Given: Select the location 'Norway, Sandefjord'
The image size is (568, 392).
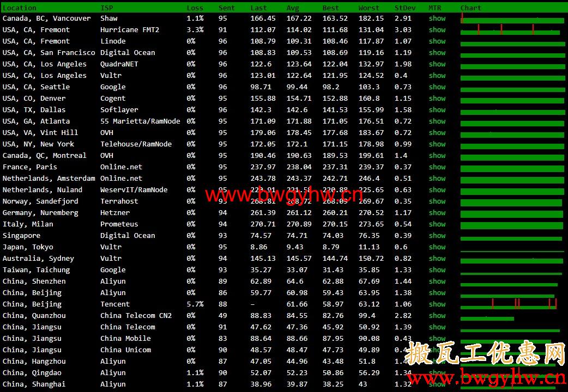Looking at the screenshot, I should pyautogui.click(x=40, y=201).
